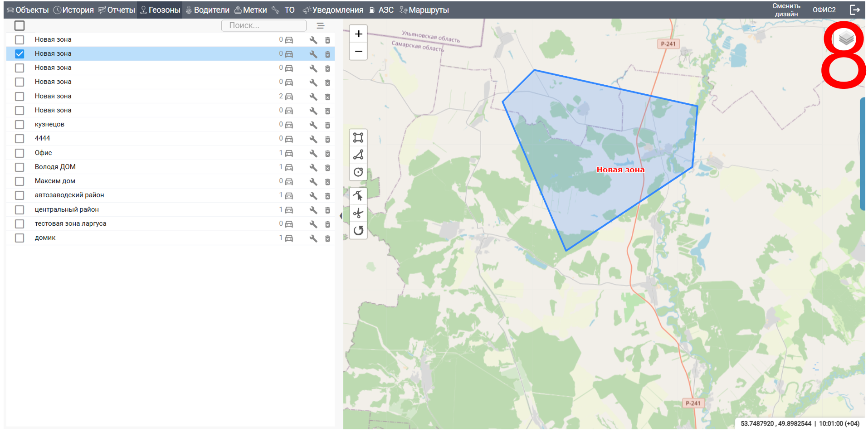Select the draw rectangle geozone tool
868x432 pixels.
click(x=358, y=137)
